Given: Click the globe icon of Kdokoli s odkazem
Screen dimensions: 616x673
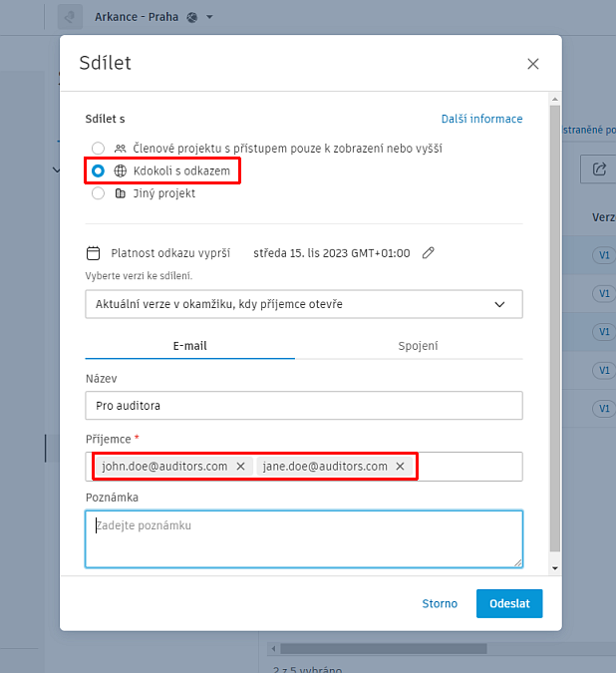Looking at the screenshot, I should click(121, 171).
